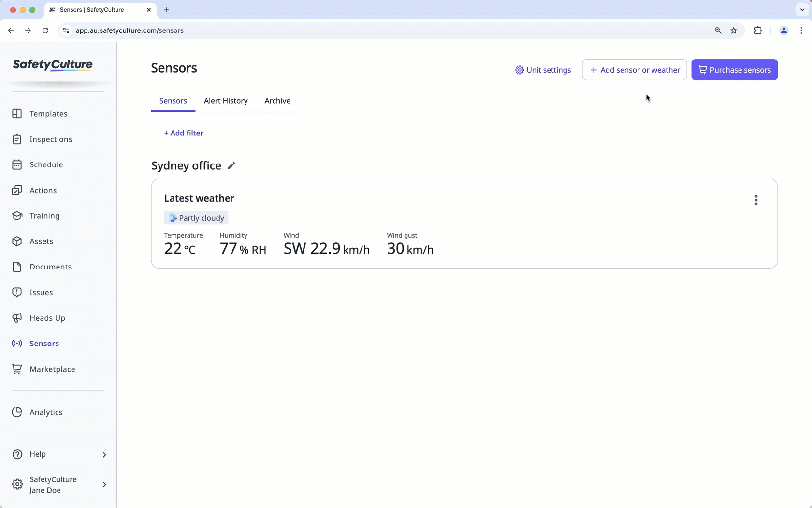The image size is (812, 508).
Task: Click the Partly cloudy weather badge
Action: 196,218
